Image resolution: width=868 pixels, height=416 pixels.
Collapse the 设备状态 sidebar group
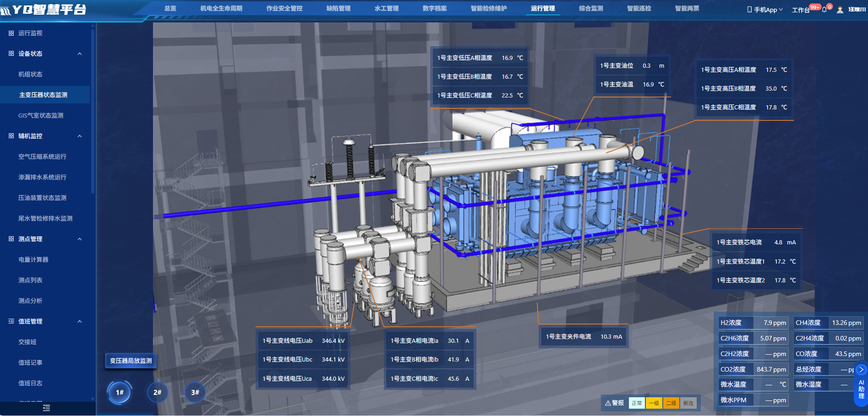point(80,54)
